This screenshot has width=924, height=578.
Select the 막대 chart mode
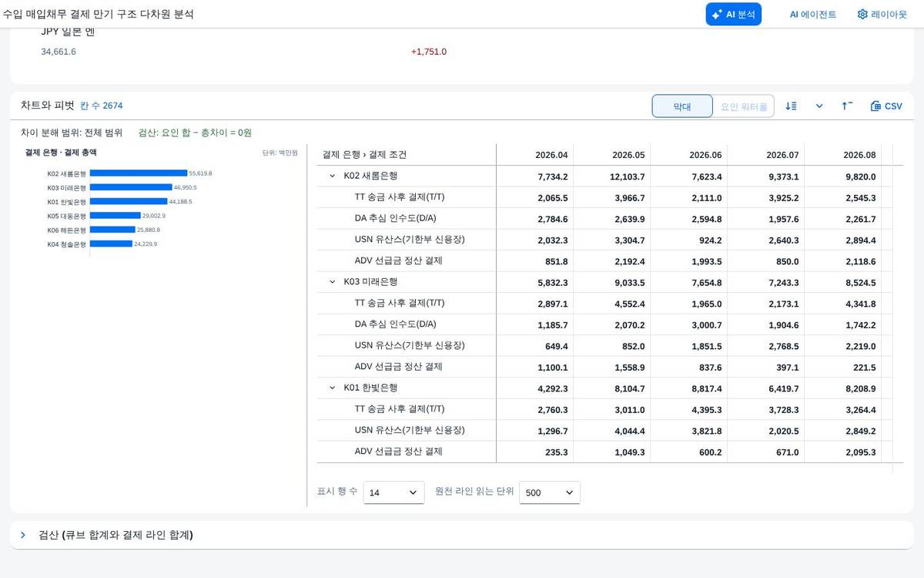(x=682, y=106)
